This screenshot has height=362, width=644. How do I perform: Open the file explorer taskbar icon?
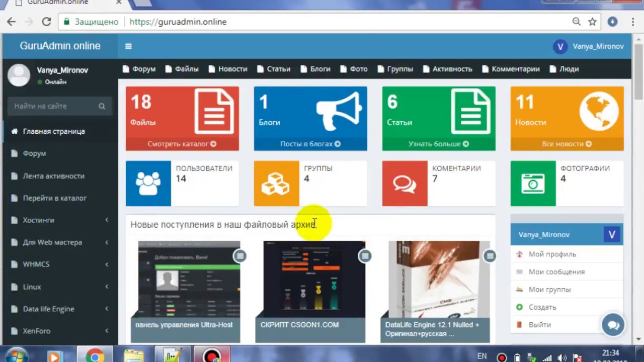coord(133,356)
